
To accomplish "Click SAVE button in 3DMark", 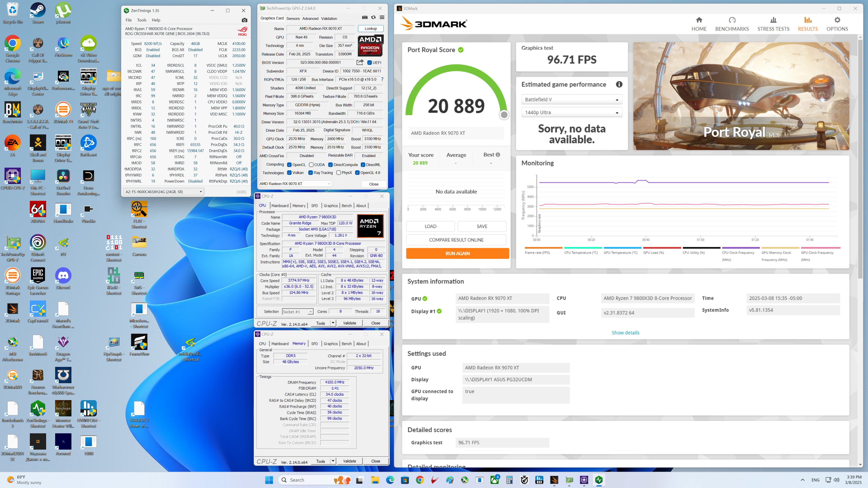I will (482, 226).
